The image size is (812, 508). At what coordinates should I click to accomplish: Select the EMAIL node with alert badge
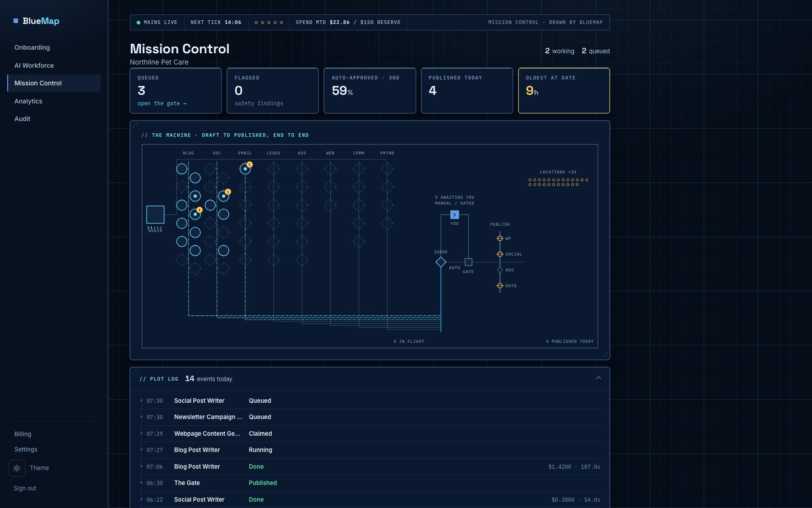tap(245, 169)
